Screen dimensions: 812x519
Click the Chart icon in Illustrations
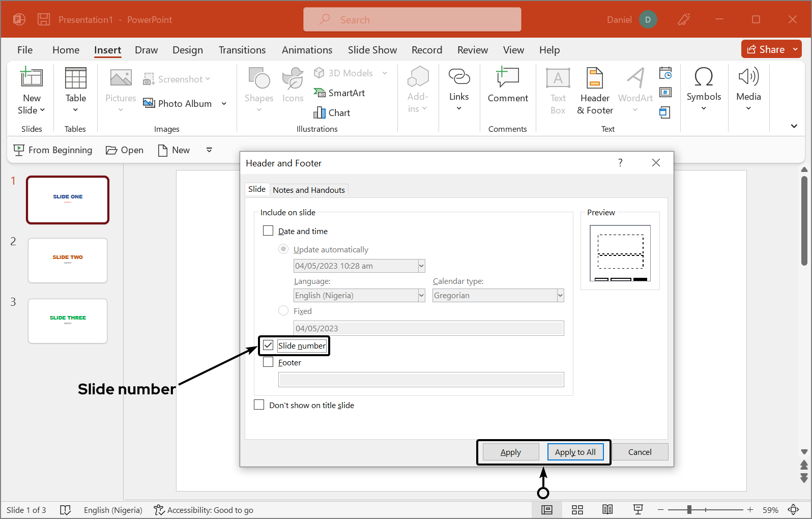coord(332,112)
